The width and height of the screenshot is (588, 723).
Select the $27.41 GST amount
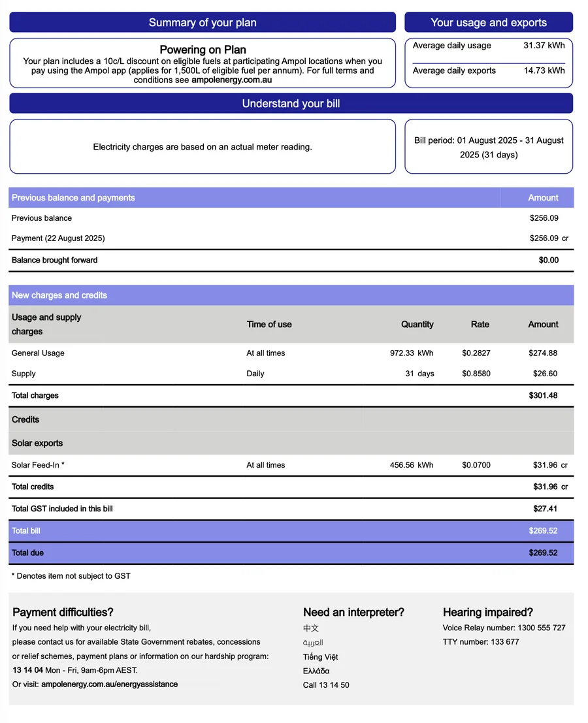pyautogui.click(x=545, y=509)
